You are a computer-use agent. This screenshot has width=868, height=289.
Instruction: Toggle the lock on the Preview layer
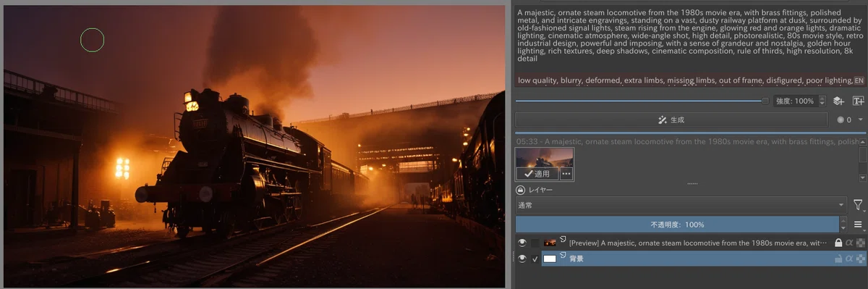pos(838,243)
